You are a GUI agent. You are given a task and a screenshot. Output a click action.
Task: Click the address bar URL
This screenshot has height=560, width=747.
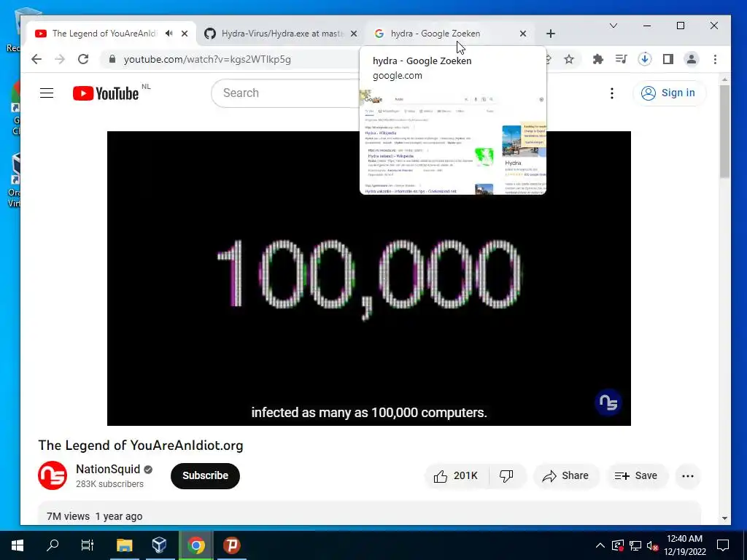[x=207, y=59]
